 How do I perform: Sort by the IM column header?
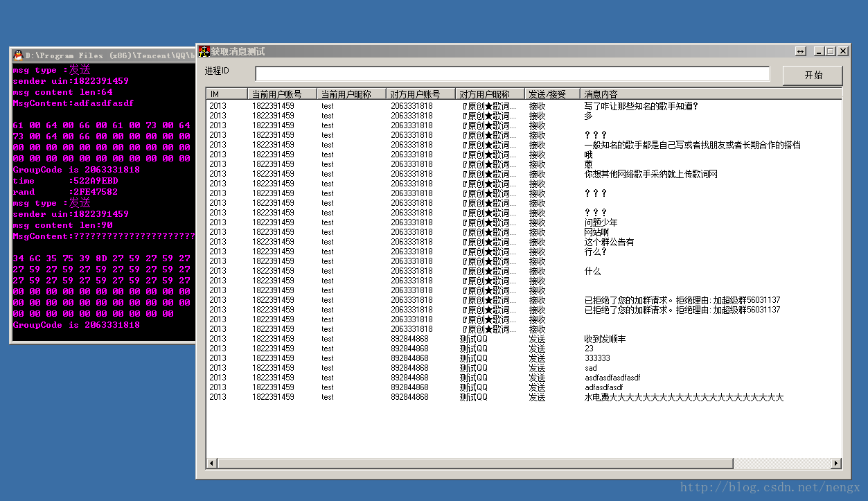point(227,94)
